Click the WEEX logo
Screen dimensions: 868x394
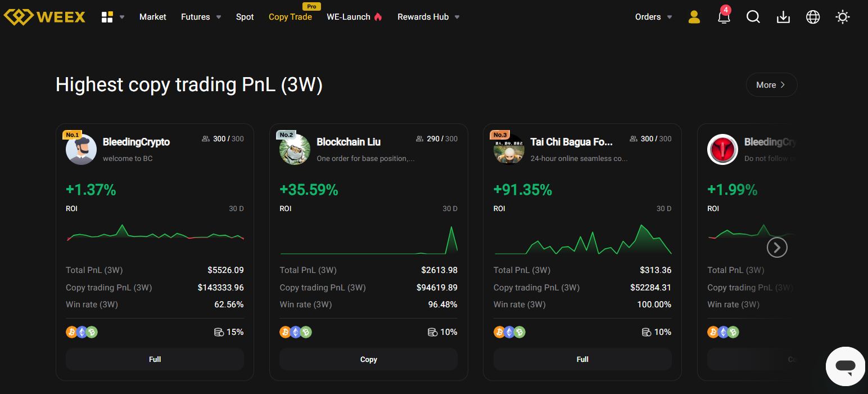coord(44,17)
